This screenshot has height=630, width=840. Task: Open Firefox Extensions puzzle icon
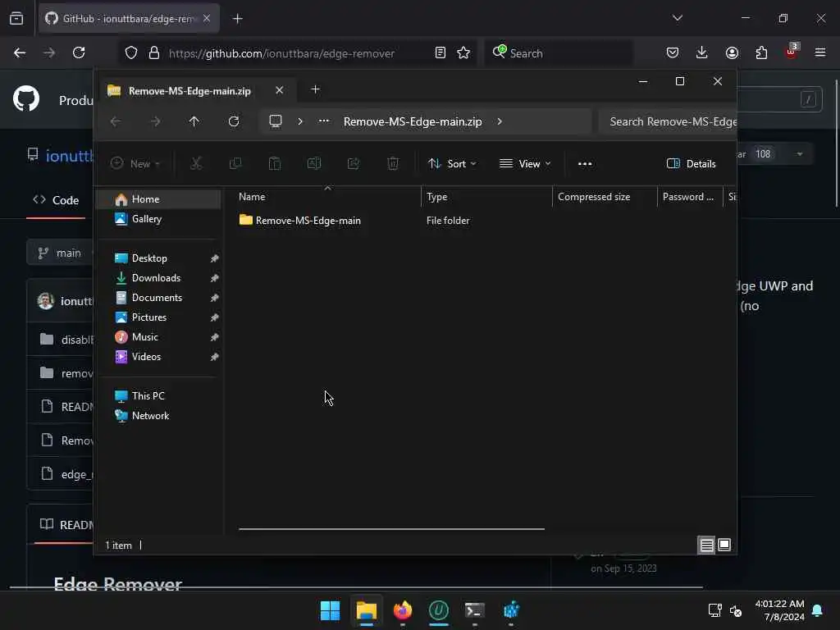tap(761, 52)
